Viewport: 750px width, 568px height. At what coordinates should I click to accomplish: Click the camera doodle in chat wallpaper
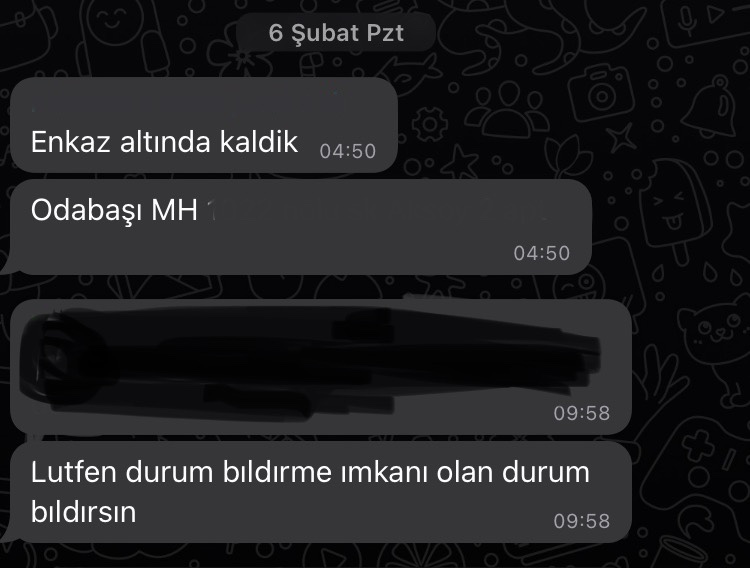coord(599,92)
